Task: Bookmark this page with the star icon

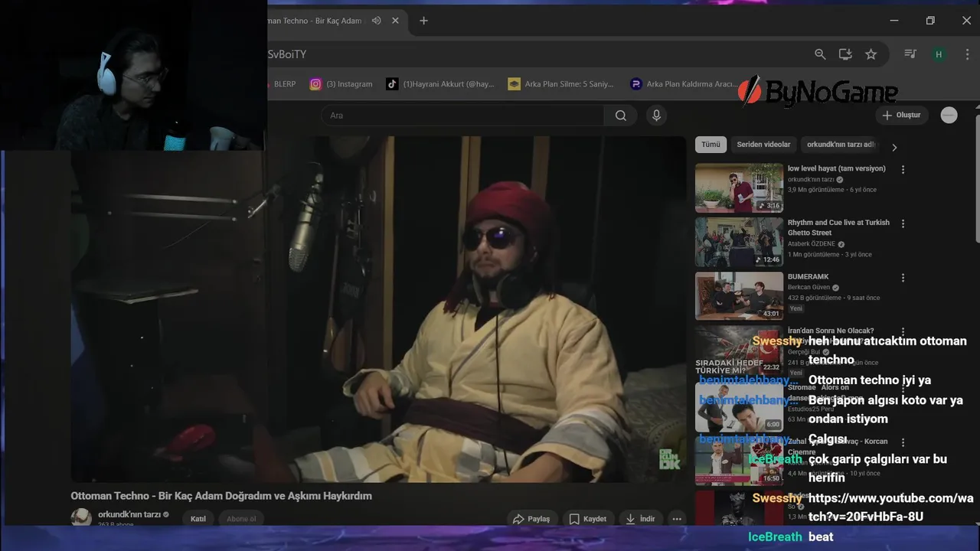Action: [x=871, y=54]
